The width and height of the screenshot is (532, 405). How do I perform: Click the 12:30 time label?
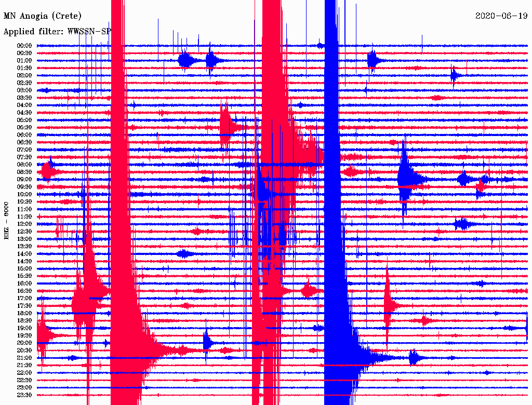24,232
